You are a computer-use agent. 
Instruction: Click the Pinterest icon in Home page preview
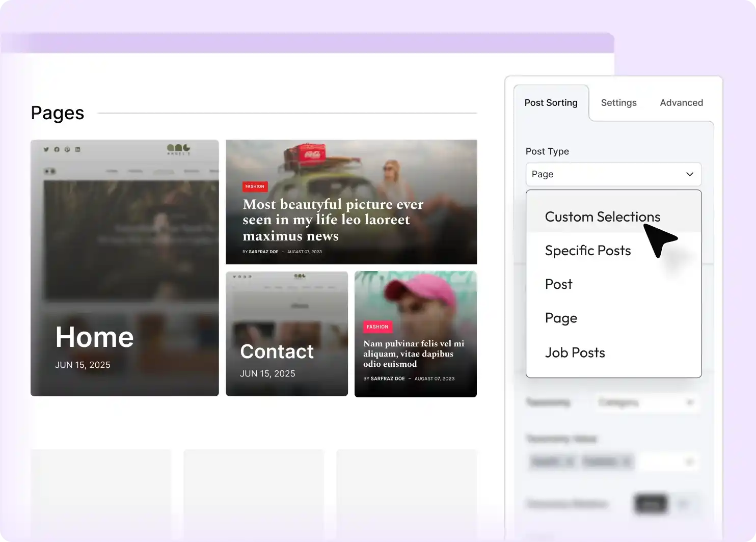[67, 149]
